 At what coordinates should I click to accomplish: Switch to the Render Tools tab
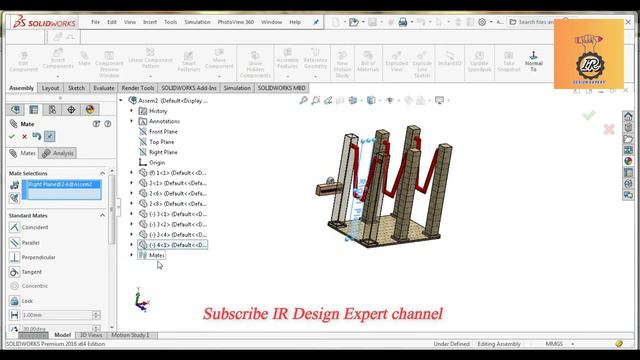point(138,88)
